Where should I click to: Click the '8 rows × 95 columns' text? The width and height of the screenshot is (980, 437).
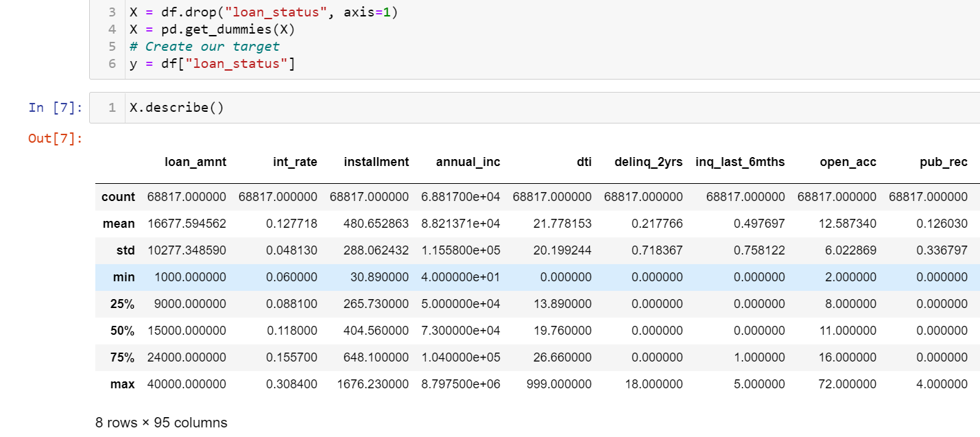[x=161, y=423]
